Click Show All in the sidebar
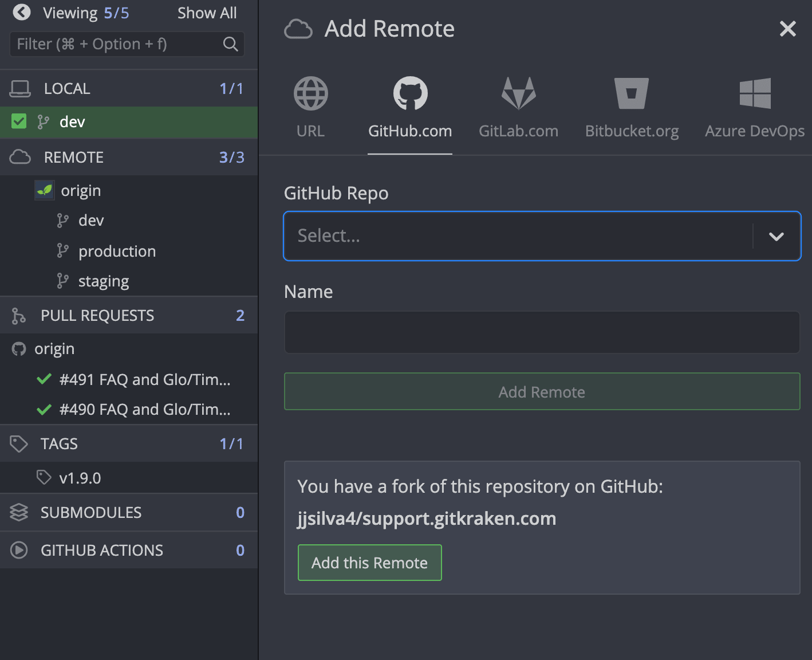 click(207, 12)
